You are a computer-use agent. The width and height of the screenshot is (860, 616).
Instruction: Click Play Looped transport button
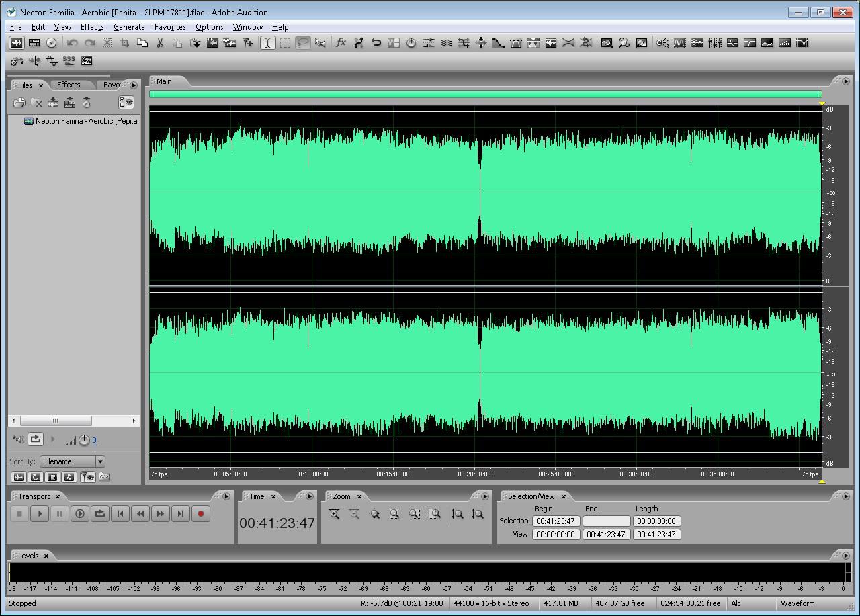pos(100,514)
